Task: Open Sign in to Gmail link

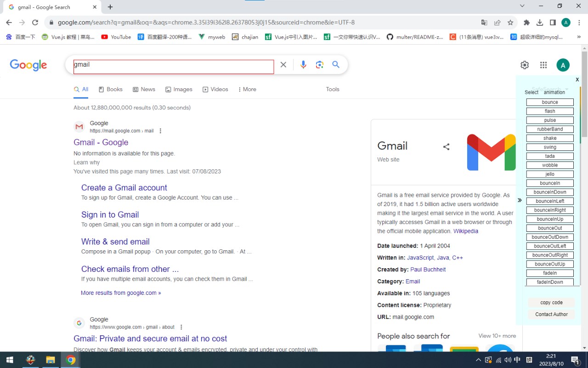Action: [x=110, y=215]
